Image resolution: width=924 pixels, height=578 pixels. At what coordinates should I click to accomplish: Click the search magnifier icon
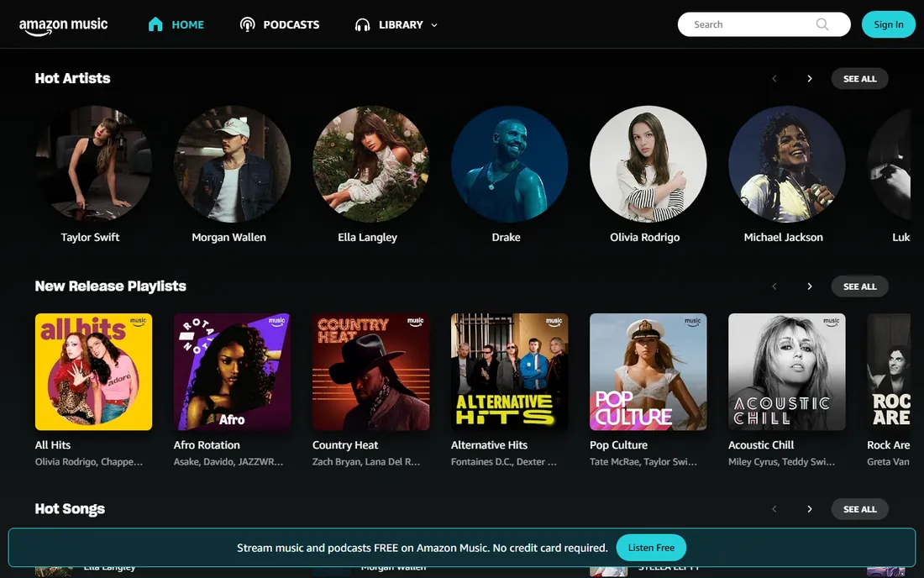[822, 24]
